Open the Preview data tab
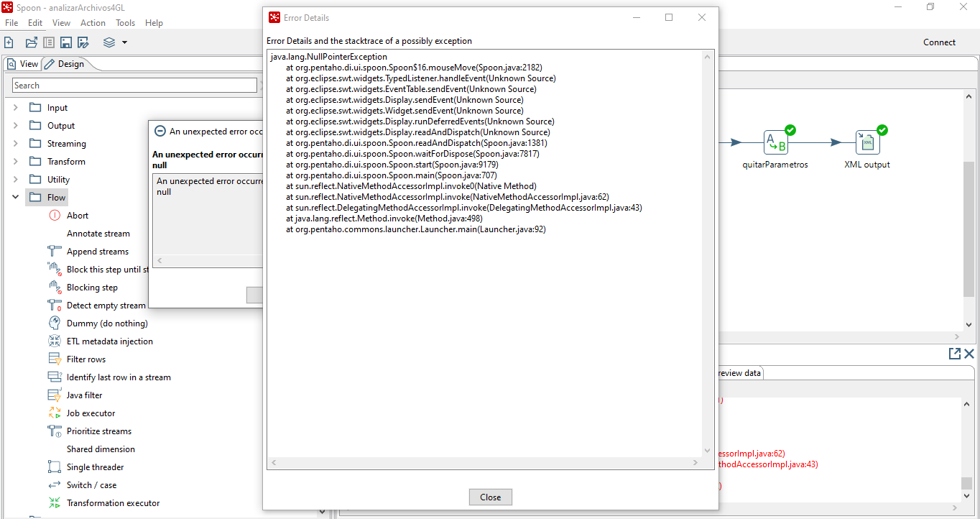The height and width of the screenshot is (519, 980). click(739, 373)
